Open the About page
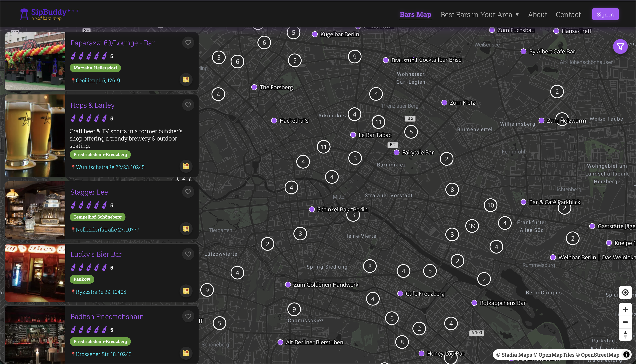Screen dimensions: 636x364 pos(537,14)
